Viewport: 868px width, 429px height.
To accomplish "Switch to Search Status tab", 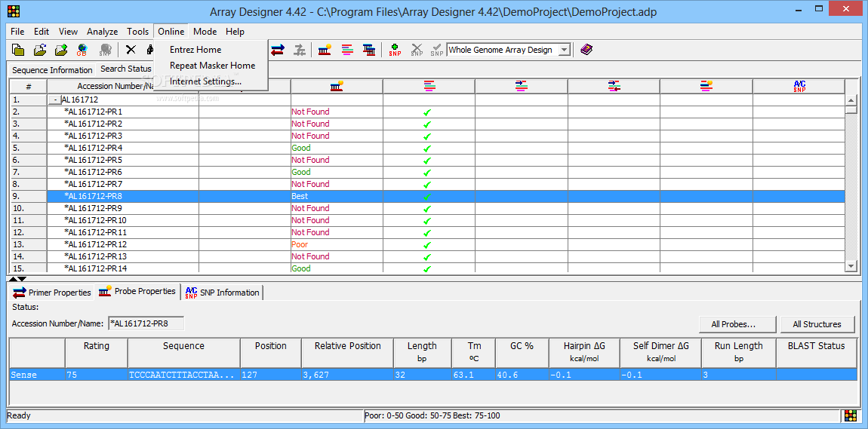I will (x=125, y=69).
